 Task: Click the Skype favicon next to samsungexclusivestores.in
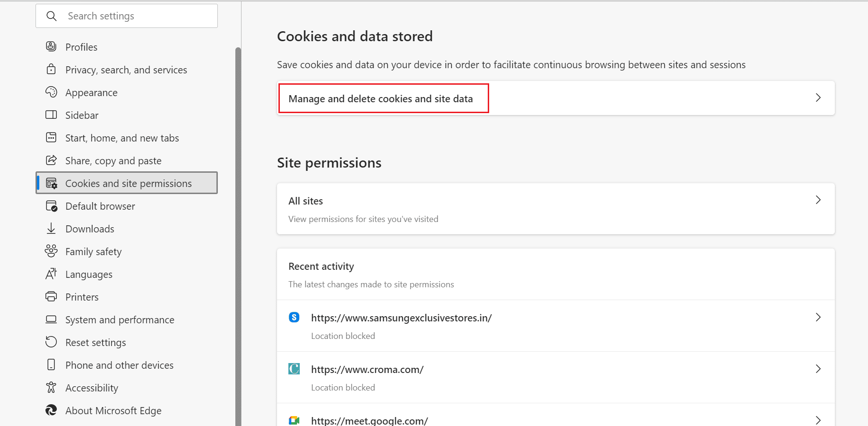click(294, 317)
